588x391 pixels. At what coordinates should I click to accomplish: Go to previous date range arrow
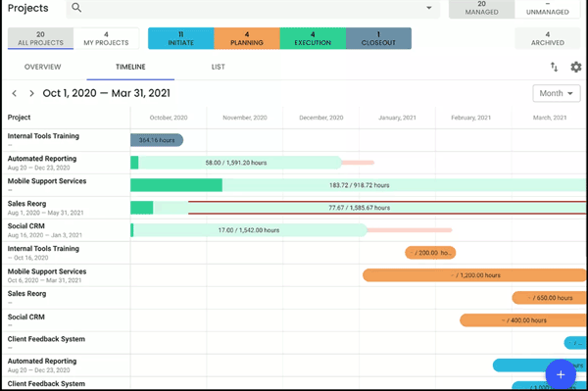click(15, 93)
